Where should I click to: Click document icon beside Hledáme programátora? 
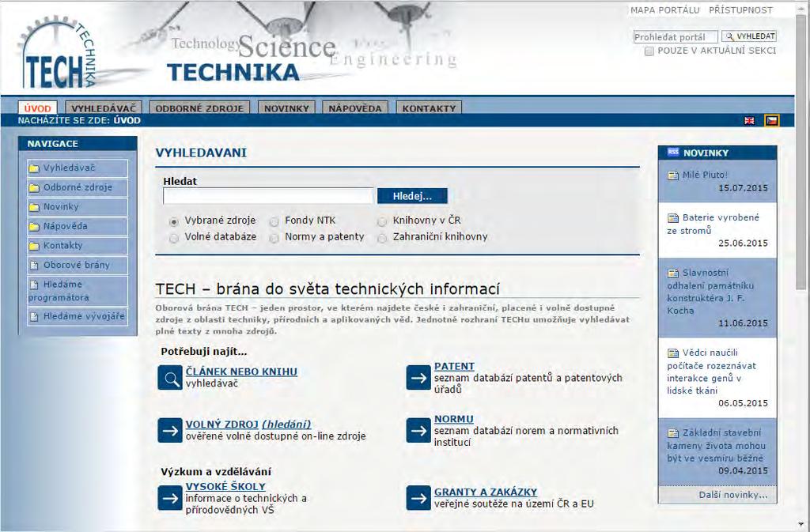pyautogui.click(x=34, y=285)
